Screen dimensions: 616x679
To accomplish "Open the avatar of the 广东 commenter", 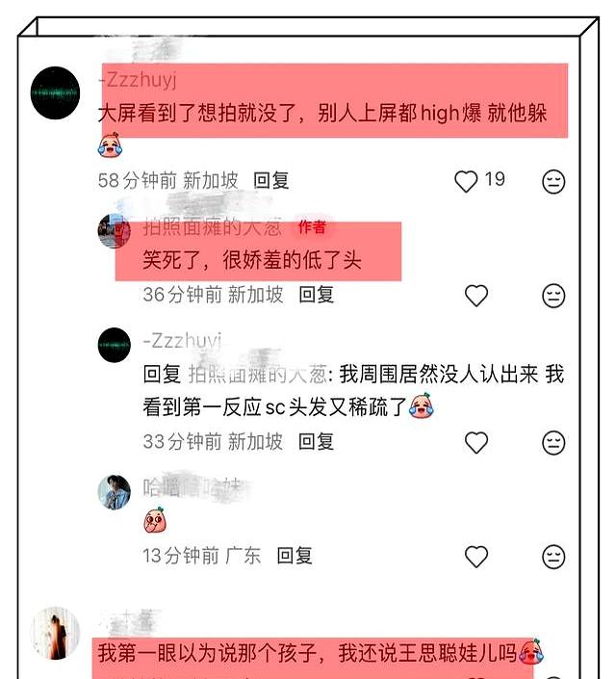I will [x=115, y=492].
